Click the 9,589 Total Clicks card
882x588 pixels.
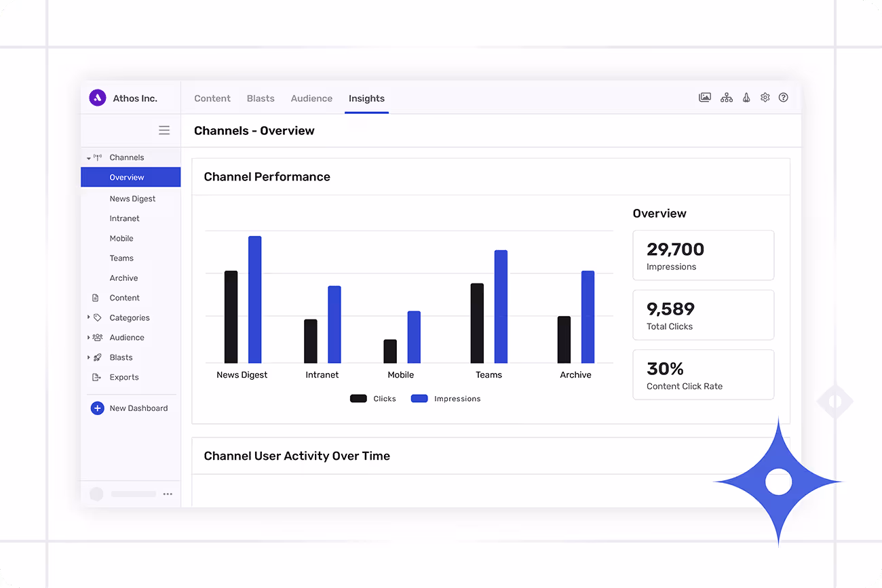(x=704, y=315)
